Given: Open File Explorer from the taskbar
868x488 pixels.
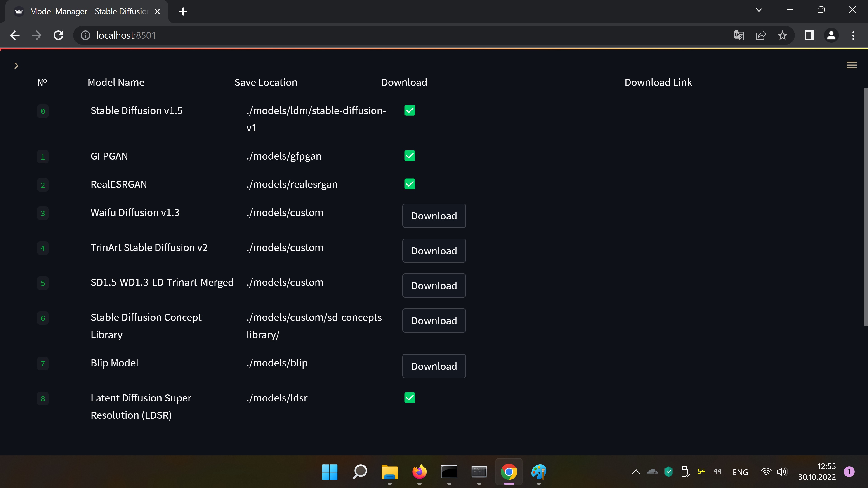Looking at the screenshot, I should tap(389, 472).
